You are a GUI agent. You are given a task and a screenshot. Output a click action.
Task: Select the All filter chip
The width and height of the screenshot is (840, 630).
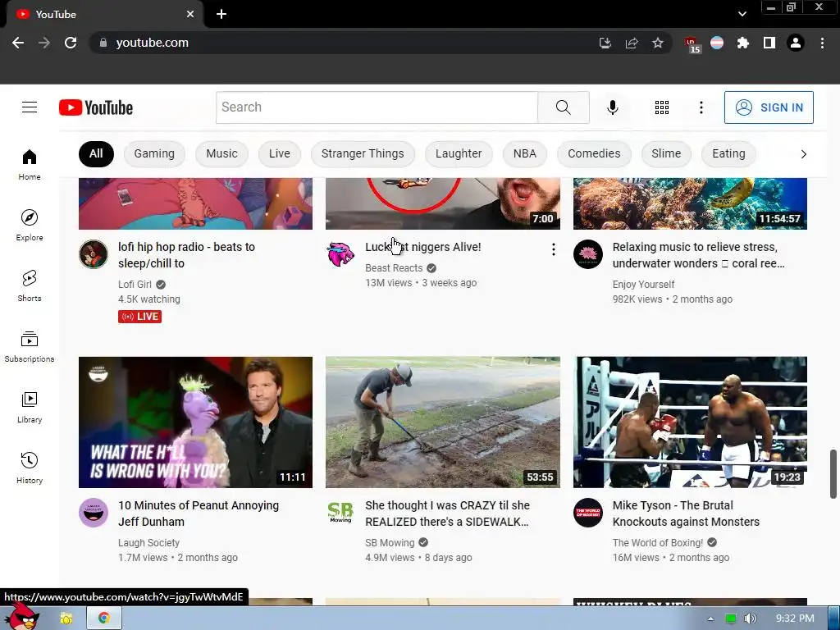[96, 153]
